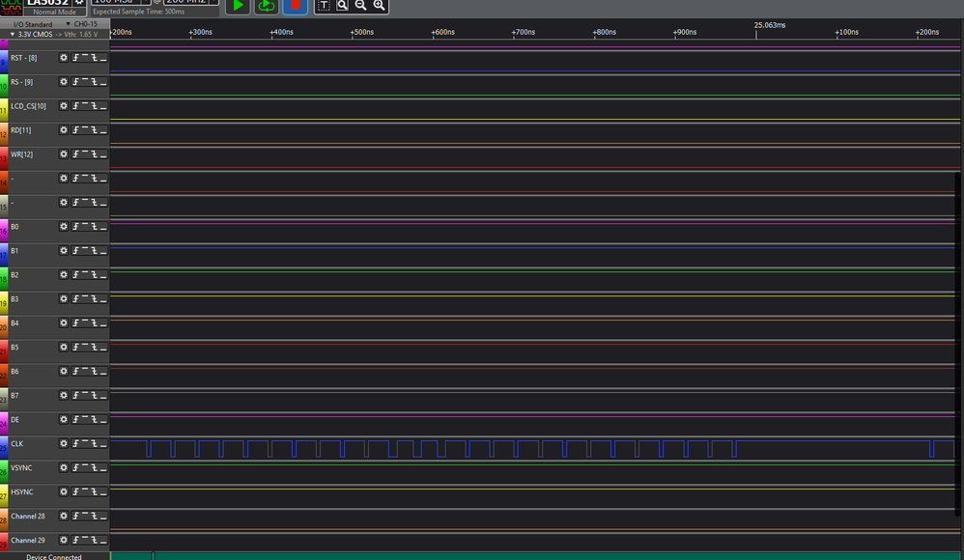Open settings gear for Channel 28

pos(64,516)
